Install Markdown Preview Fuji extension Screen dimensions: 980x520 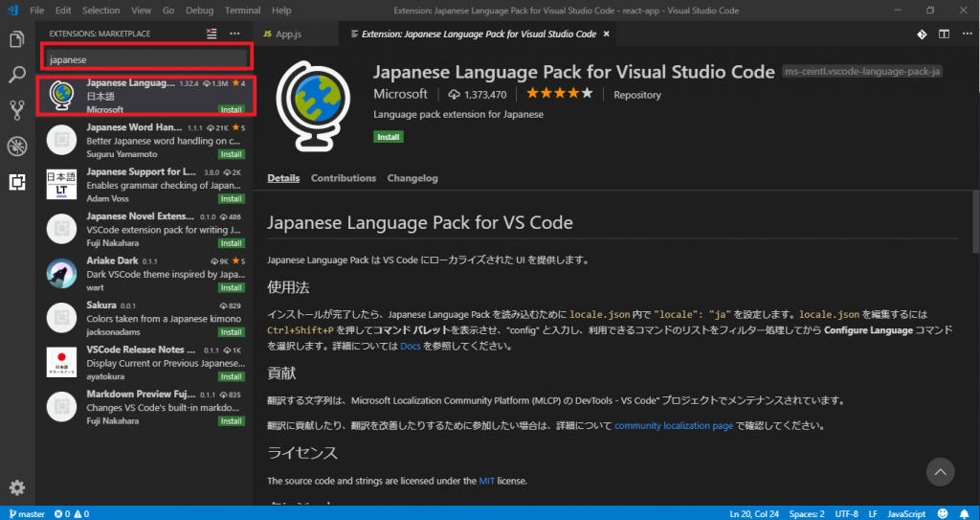coord(232,421)
